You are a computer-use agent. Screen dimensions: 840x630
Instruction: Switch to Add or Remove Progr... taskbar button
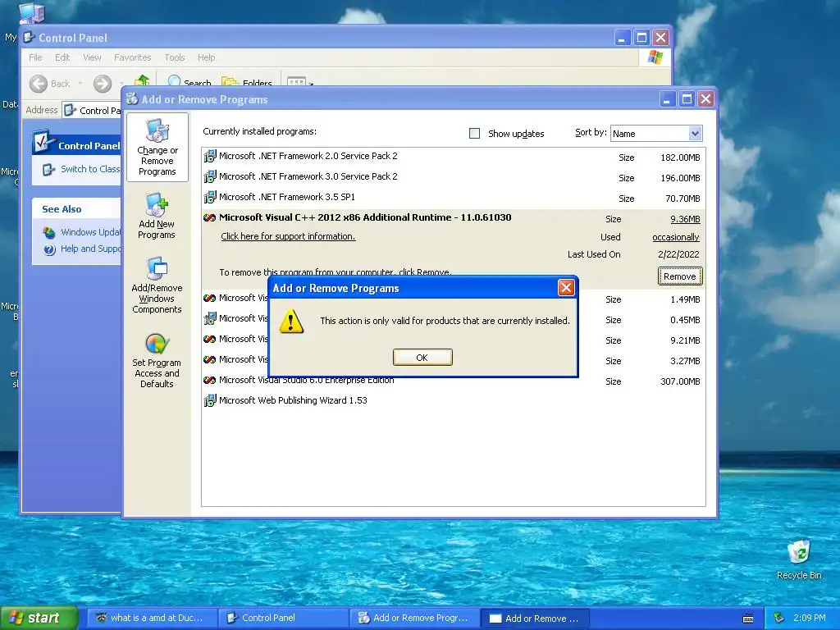414,618
